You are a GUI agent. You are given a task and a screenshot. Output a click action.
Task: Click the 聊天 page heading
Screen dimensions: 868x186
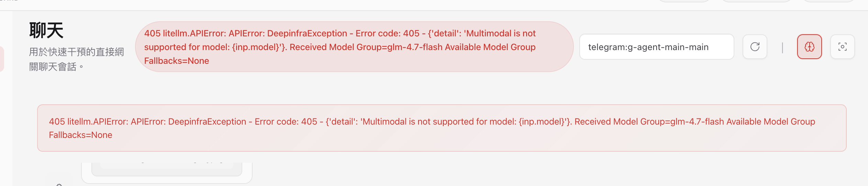pos(46,30)
